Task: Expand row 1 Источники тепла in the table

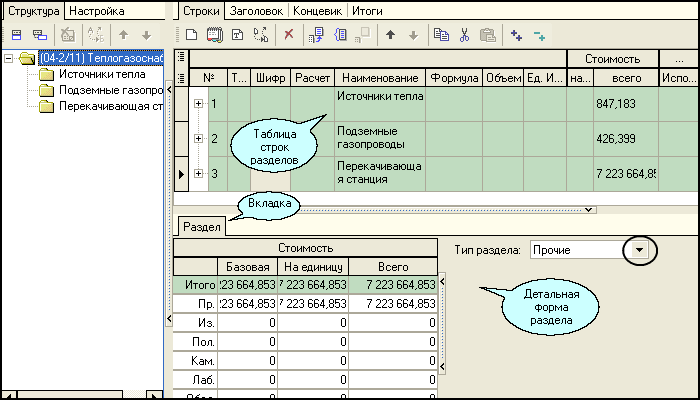Action: pyautogui.click(x=199, y=104)
